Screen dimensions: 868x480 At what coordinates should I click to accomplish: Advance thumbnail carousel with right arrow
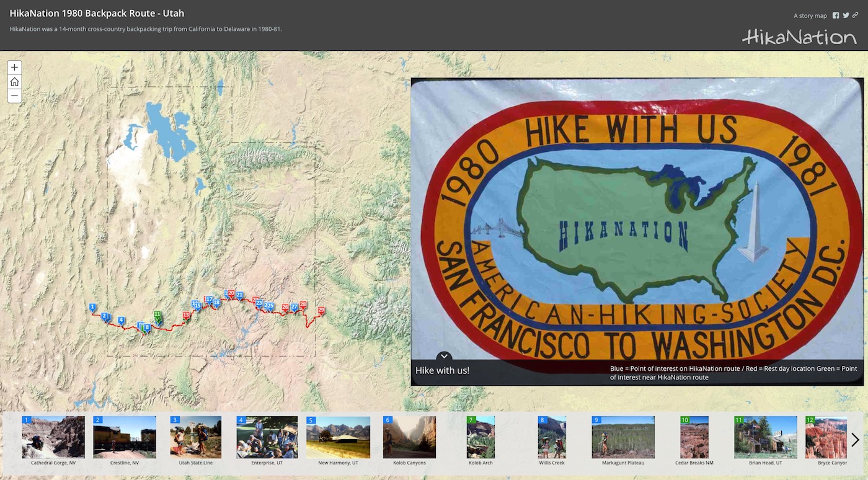(855, 440)
